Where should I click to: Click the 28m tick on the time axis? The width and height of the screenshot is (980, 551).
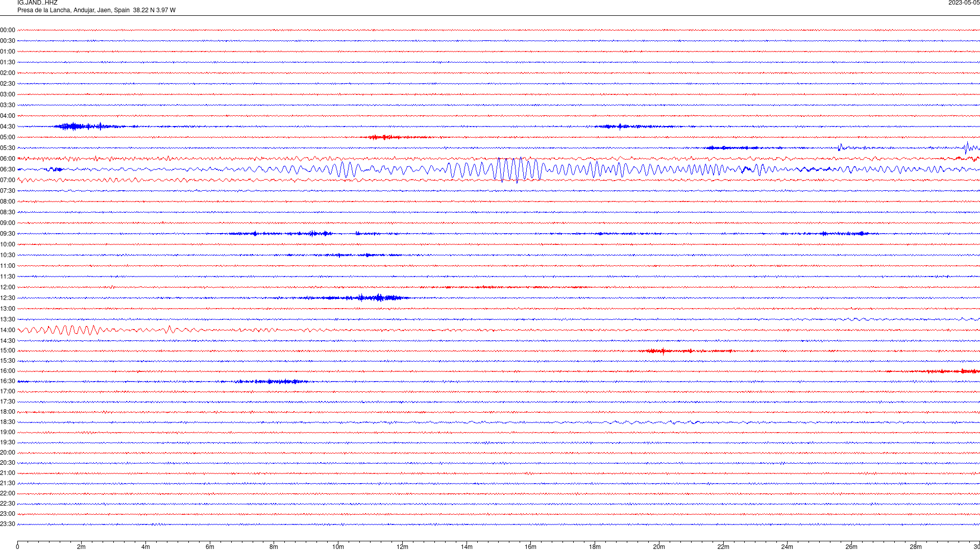point(916,547)
